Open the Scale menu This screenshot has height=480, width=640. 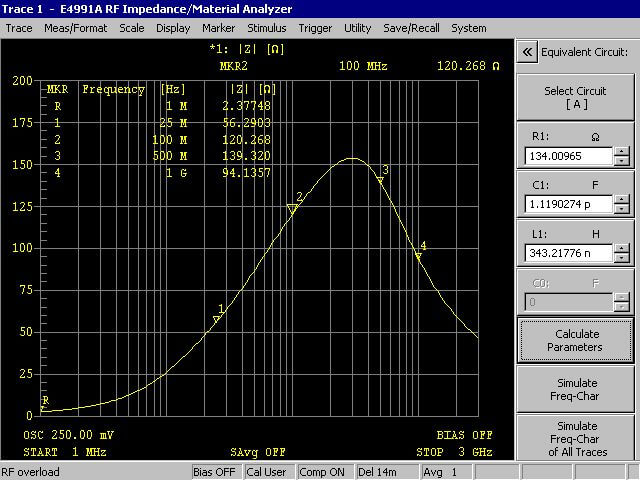(132, 28)
